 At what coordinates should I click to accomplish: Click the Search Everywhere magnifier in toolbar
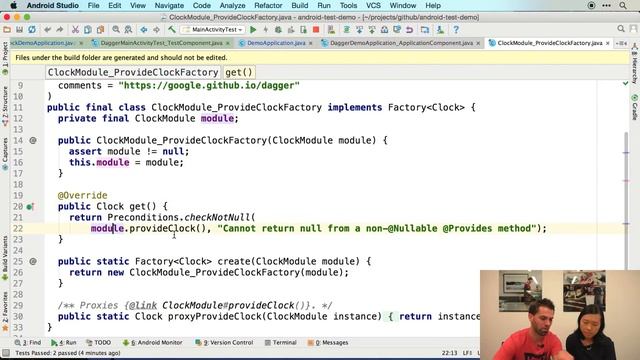621,29
